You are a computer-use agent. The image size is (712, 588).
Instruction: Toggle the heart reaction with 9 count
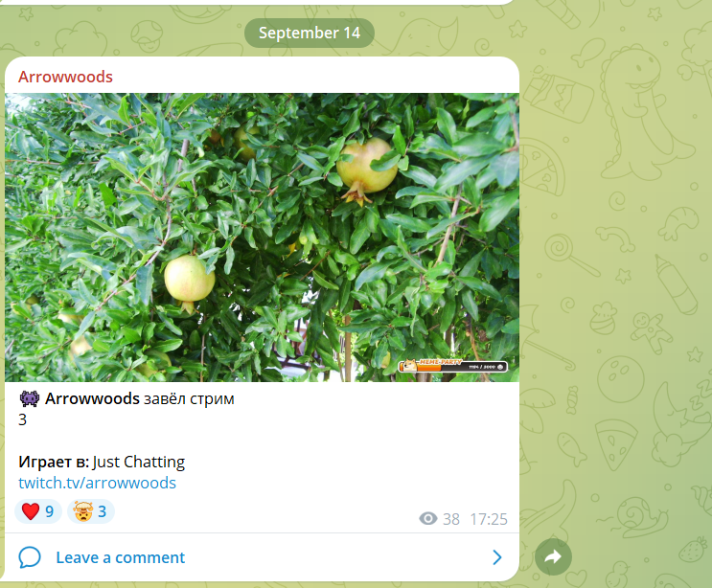[x=38, y=511]
